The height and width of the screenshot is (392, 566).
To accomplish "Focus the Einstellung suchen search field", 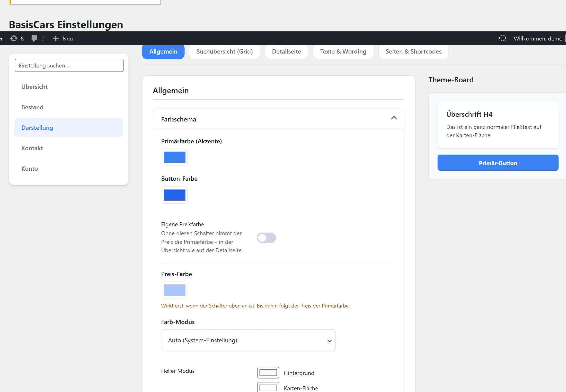I will tap(69, 65).
